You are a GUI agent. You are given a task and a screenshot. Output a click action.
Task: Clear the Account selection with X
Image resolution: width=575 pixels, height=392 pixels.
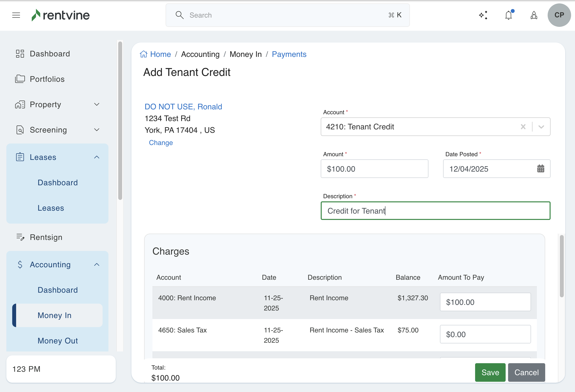coord(523,127)
